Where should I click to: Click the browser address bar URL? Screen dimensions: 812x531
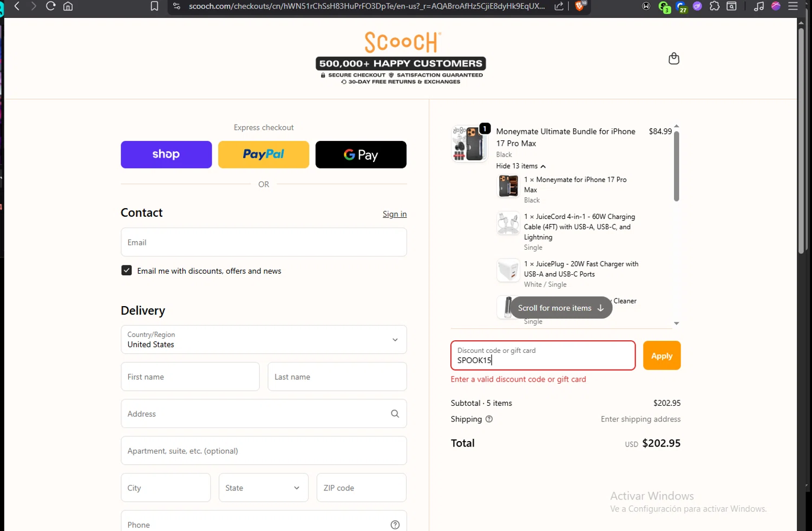click(x=366, y=6)
